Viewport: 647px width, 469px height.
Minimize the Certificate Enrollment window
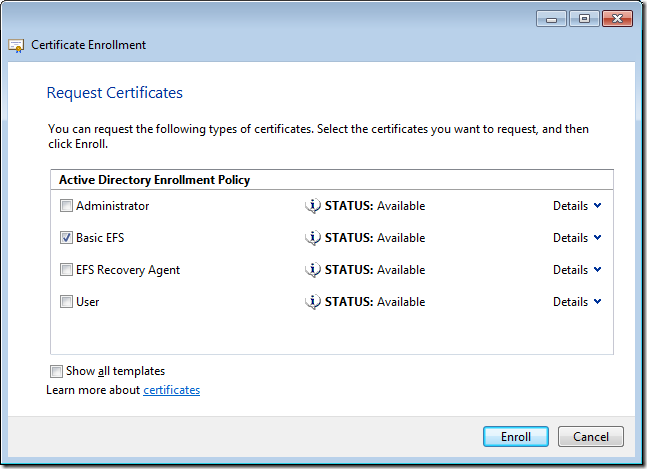550,19
